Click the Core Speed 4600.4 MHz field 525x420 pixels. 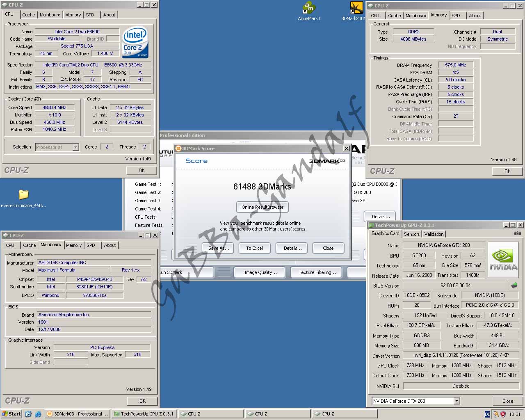tap(55, 107)
